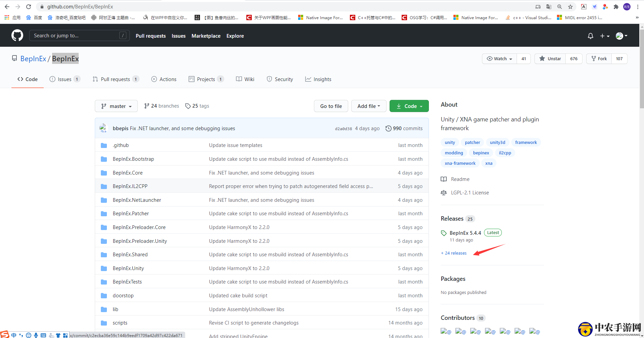
Task: Click bbepis author avatar in commit row
Action: 103,128
